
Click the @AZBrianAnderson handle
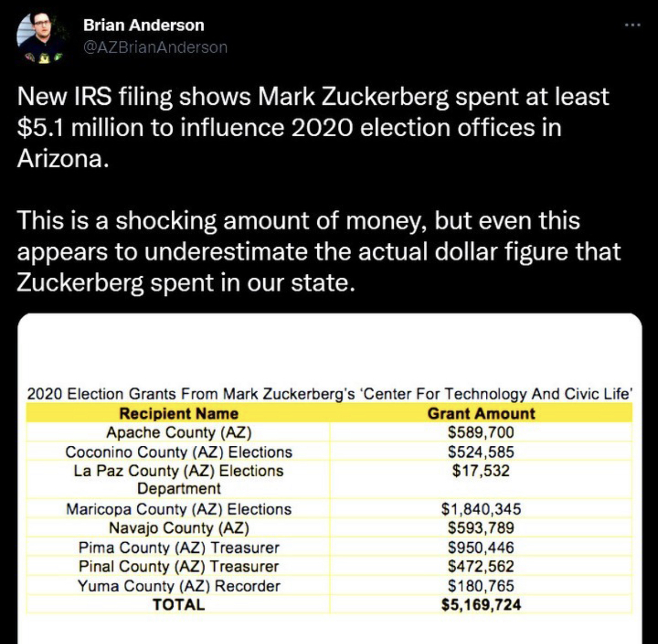(155, 47)
